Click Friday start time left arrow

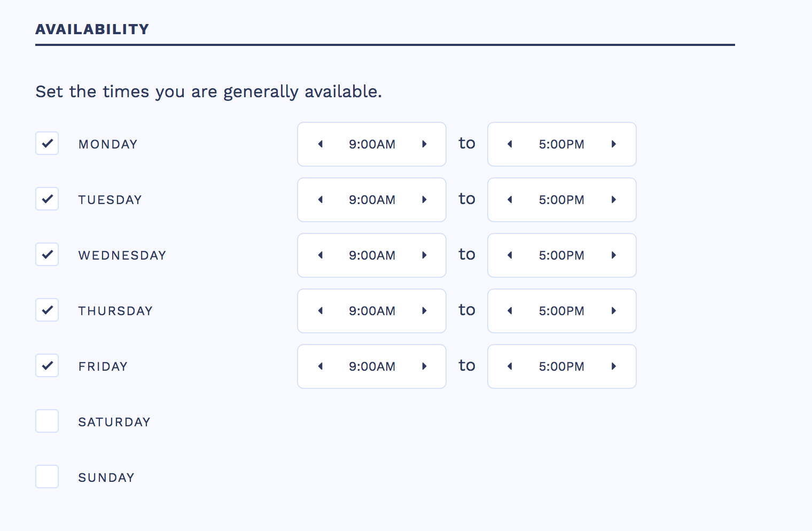click(x=321, y=366)
